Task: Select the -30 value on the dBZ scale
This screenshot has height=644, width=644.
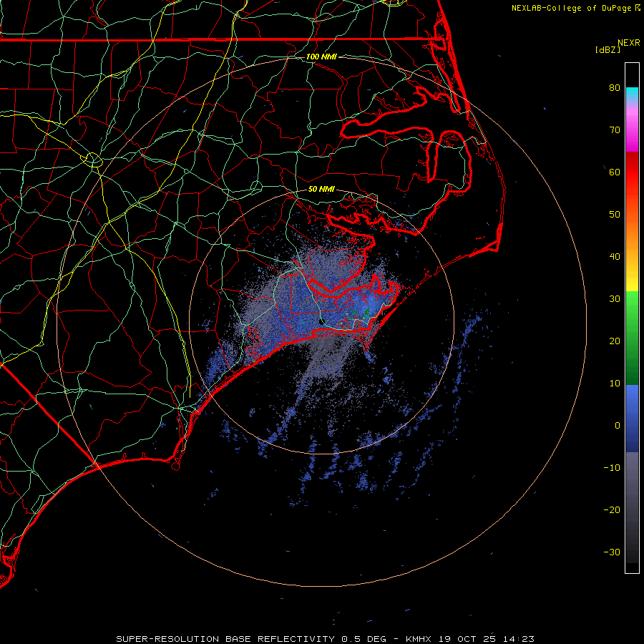Action: (612, 552)
